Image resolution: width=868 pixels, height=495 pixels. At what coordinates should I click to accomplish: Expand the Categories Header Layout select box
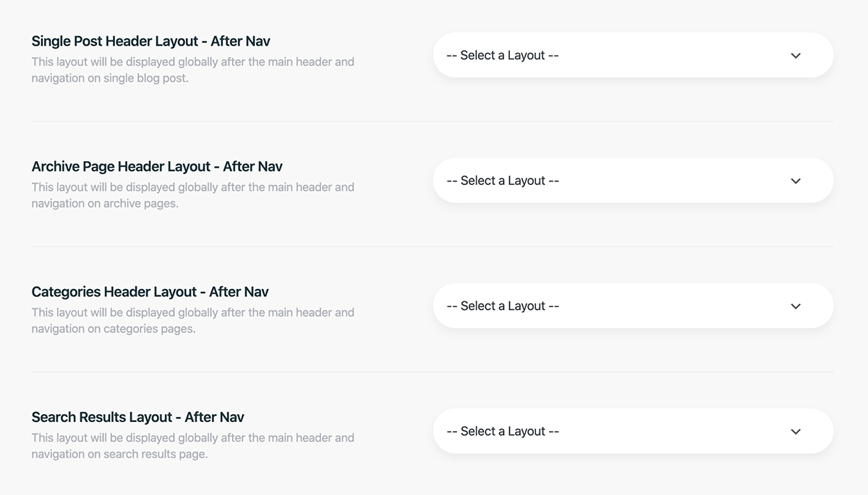point(633,306)
